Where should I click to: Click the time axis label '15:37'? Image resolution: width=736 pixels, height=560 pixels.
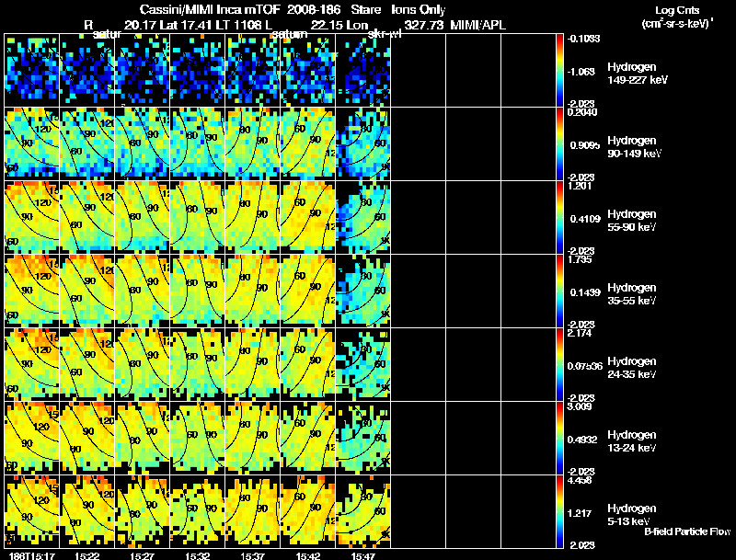point(252,555)
